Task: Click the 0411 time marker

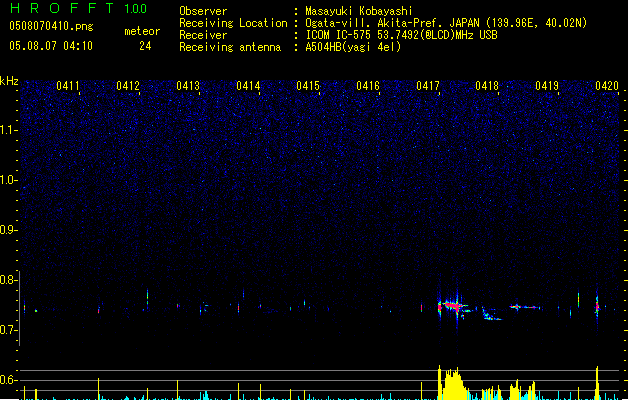Action: (68, 85)
